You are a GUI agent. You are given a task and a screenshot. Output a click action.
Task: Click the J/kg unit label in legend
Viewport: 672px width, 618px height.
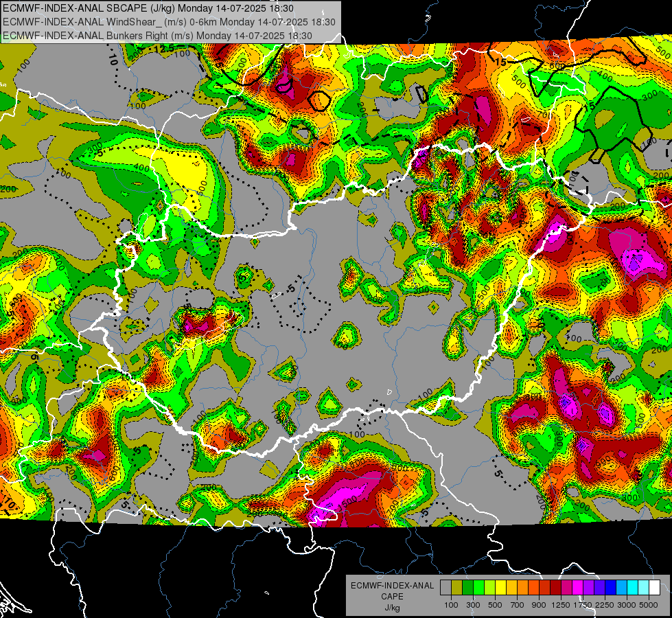tap(393, 608)
